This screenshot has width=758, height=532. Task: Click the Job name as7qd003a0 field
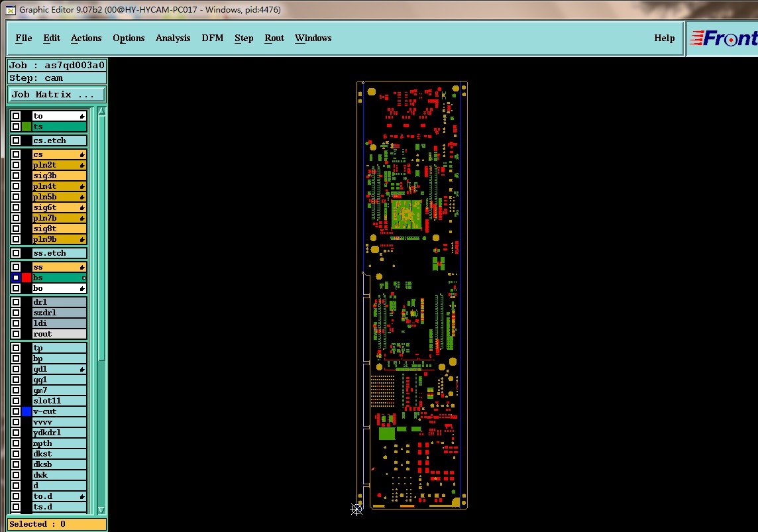tap(56, 65)
